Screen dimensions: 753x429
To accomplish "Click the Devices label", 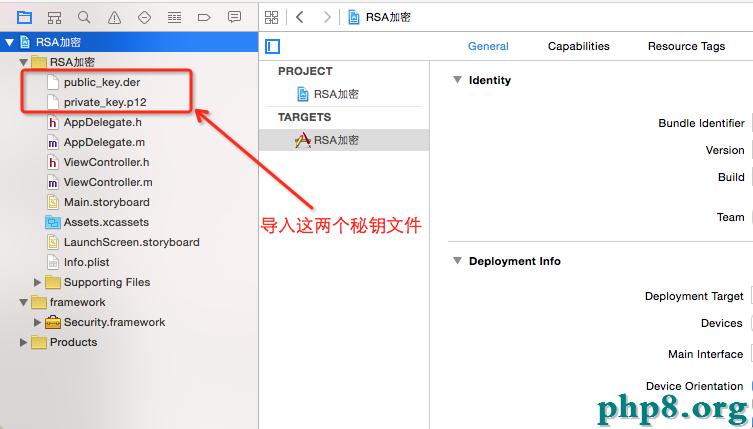I will coord(721,323).
